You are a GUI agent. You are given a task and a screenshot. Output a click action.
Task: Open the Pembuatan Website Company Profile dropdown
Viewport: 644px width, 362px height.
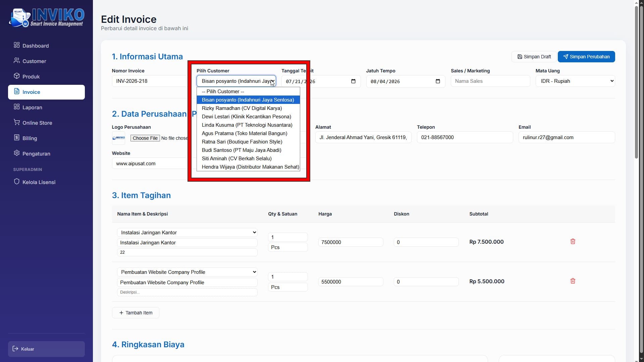tap(187, 272)
